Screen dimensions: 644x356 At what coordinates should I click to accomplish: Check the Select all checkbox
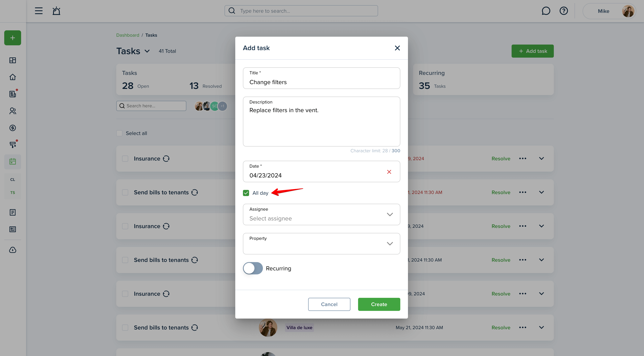(119, 133)
